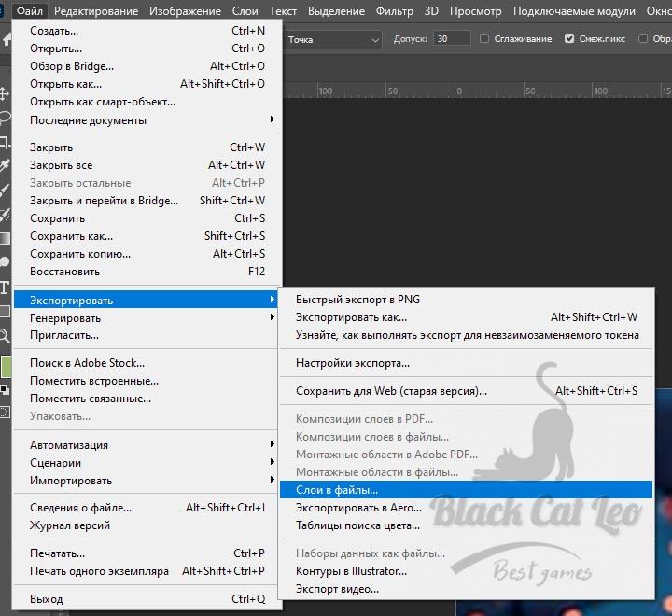Open the green foreground color swatch
The height and width of the screenshot is (616, 672).
[6, 368]
